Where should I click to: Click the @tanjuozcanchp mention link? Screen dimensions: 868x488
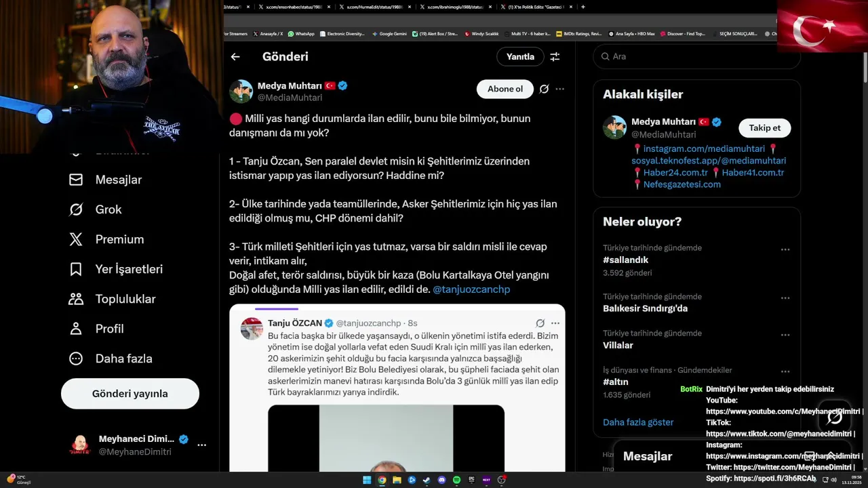pos(471,289)
